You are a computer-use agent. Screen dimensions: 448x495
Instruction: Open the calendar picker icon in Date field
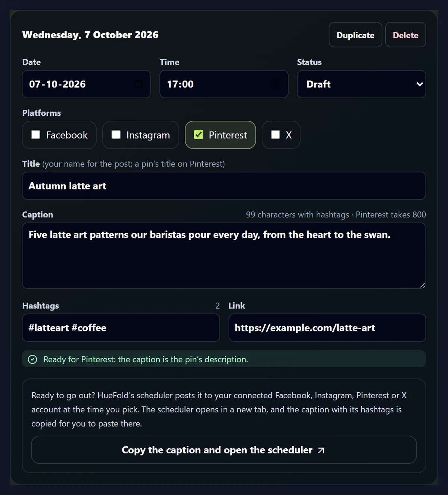point(138,84)
